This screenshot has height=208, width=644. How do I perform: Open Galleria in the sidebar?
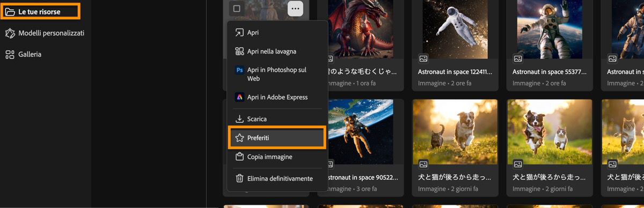[x=24, y=54]
